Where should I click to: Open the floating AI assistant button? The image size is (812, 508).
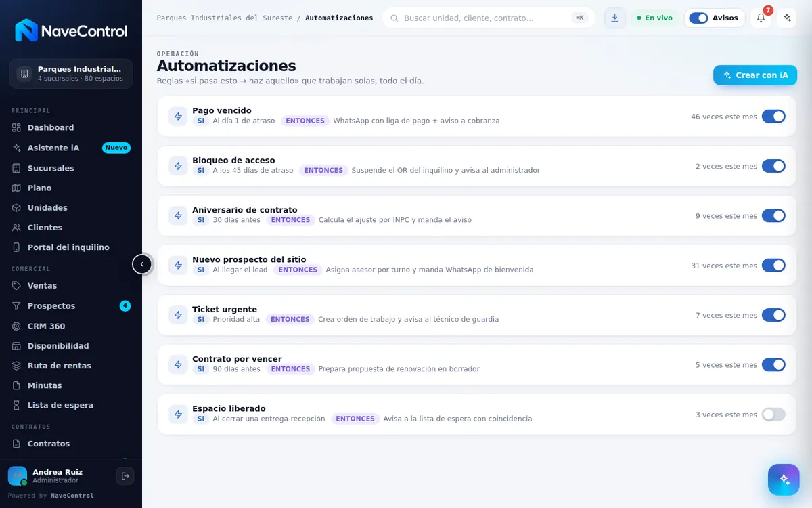(x=784, y=480)
